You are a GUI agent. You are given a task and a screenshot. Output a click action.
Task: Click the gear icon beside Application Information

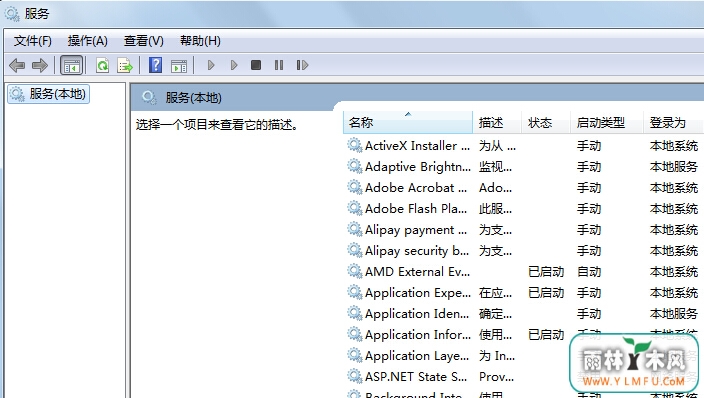click(355, 334)
